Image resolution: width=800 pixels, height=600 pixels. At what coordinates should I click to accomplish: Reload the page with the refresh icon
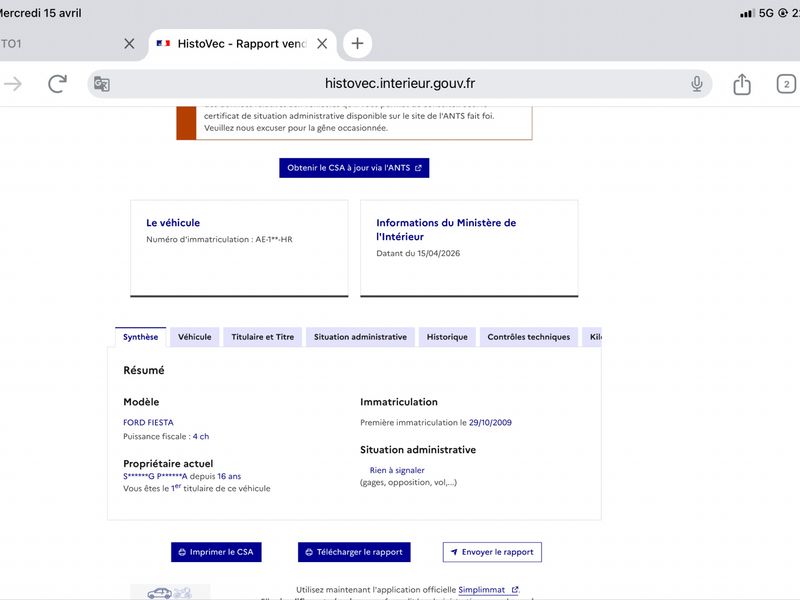(x=57, y=84)
